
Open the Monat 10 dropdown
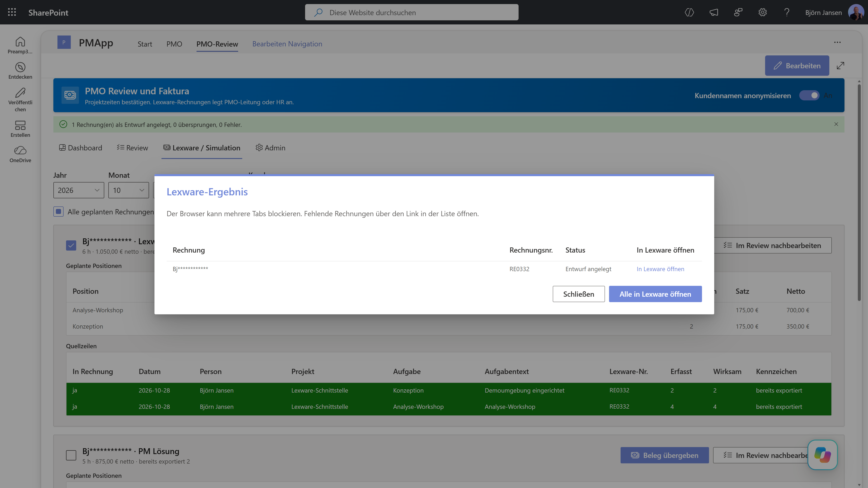pyautogui.click(x=128, y=190)
